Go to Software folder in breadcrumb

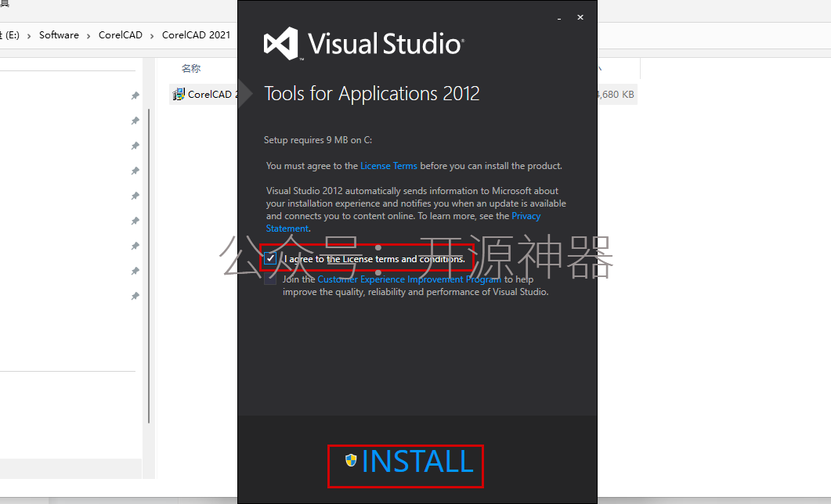click(x=59, y=35)
